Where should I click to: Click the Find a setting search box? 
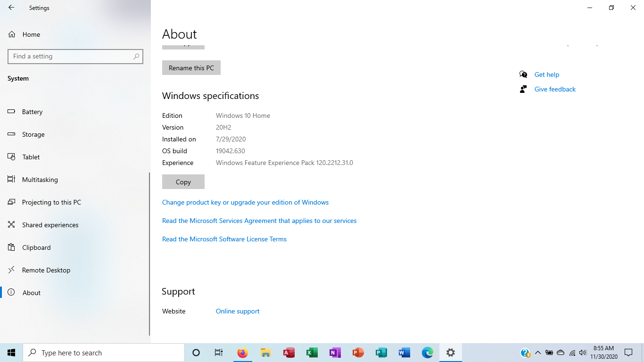pos(75,56)
